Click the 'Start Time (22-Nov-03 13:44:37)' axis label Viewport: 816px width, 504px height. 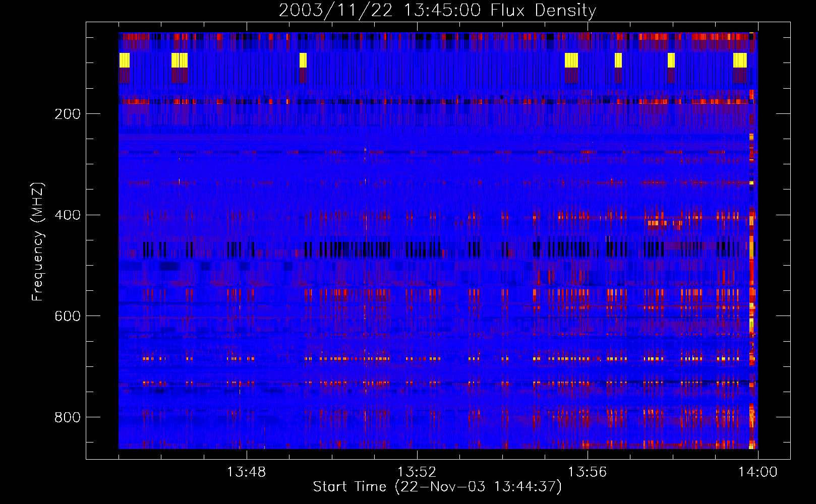437,487
